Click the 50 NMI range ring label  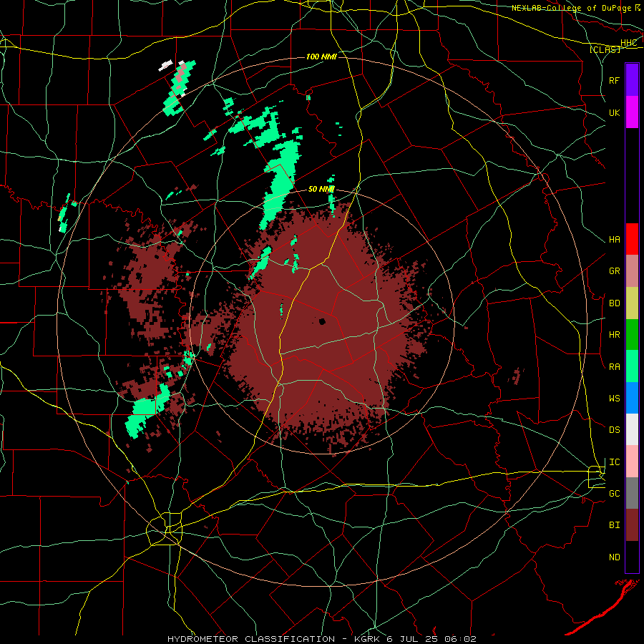pos(321,189)
